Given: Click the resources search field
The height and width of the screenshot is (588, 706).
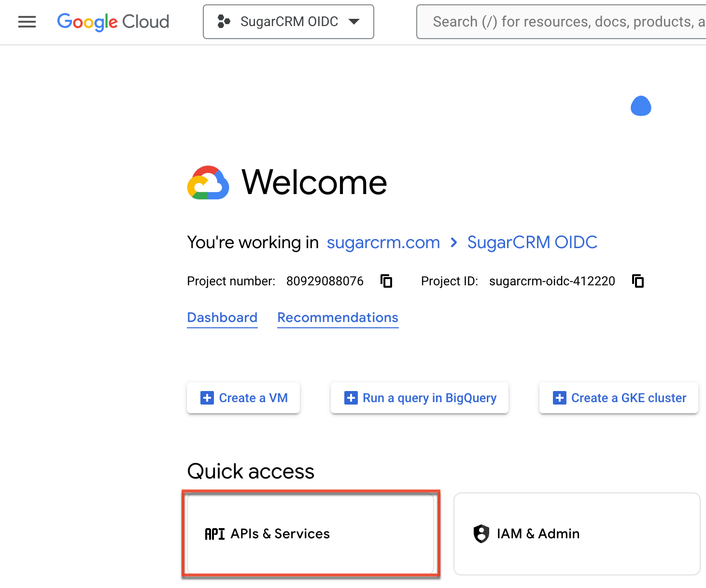Looking at the screenshot, I should pyautogui.click(x=560, y=21).
